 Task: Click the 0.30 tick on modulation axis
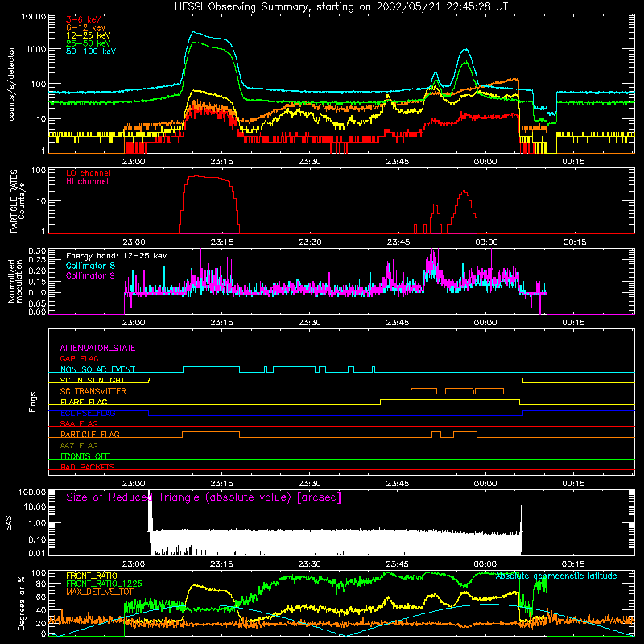coord(37,250)
